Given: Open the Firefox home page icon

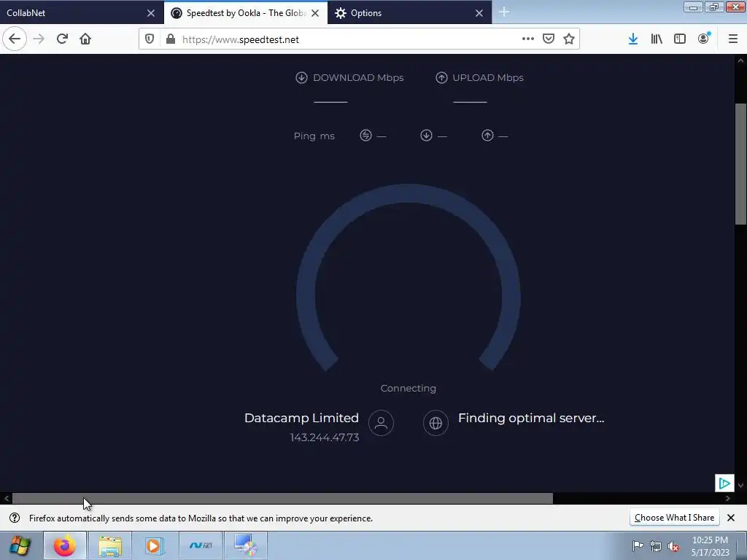Looking at the screenshot, I should point(85,39).
